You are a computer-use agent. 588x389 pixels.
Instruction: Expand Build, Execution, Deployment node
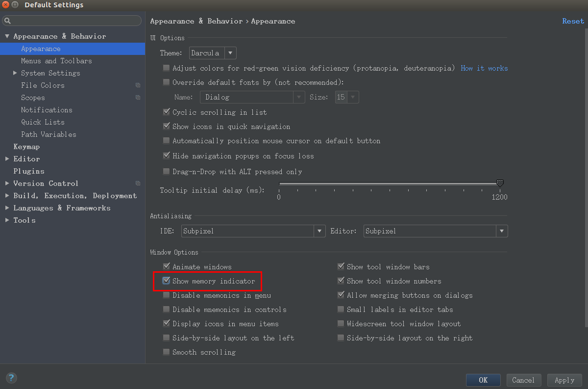click(7, 196)
